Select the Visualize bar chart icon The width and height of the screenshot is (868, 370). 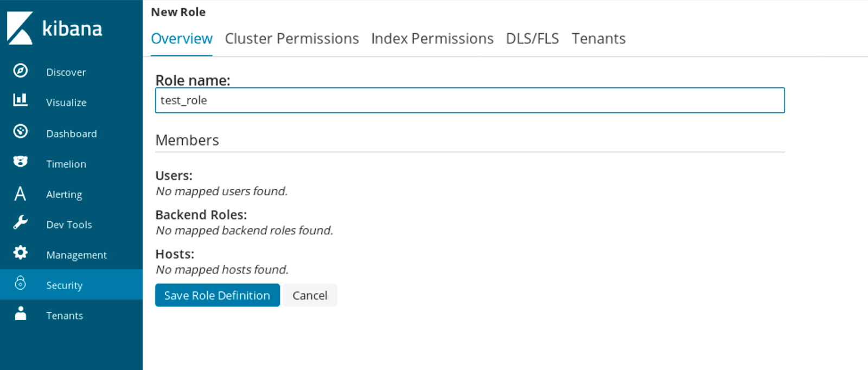tap(21, 100)
